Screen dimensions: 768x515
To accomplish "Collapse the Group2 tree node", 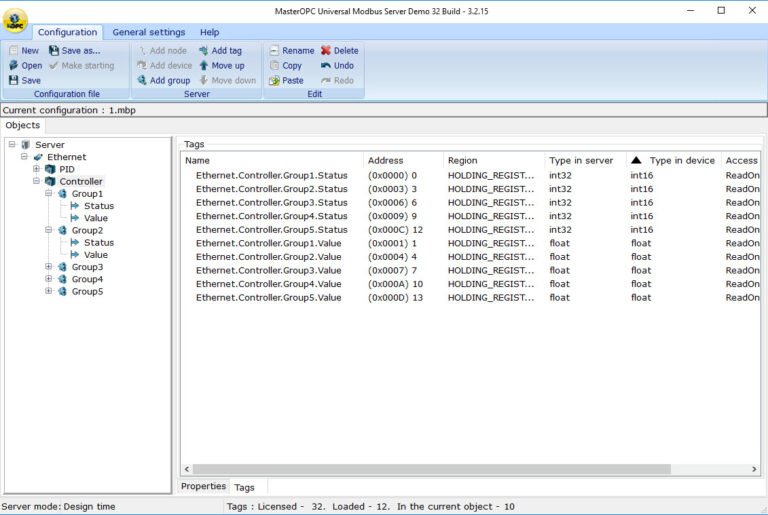I will [x=48, y=230].
